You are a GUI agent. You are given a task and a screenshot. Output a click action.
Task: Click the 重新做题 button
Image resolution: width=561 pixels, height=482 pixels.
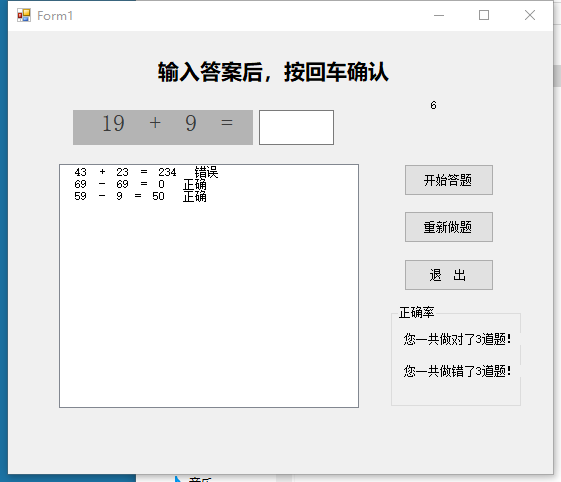449,227
